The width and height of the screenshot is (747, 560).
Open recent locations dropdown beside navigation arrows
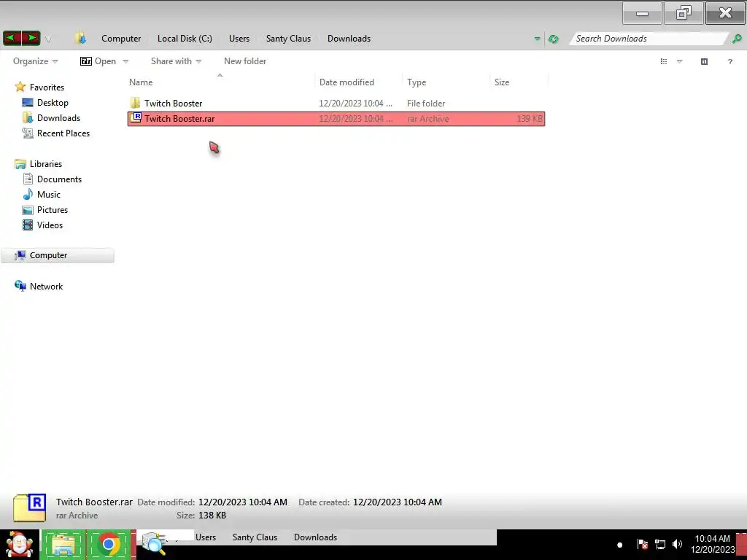[x=48, y=39]
